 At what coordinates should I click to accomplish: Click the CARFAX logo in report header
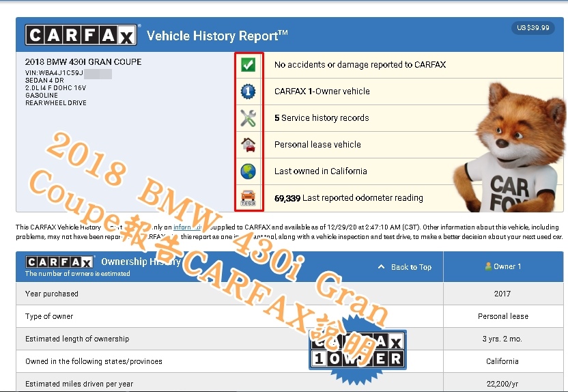point(81,35)
